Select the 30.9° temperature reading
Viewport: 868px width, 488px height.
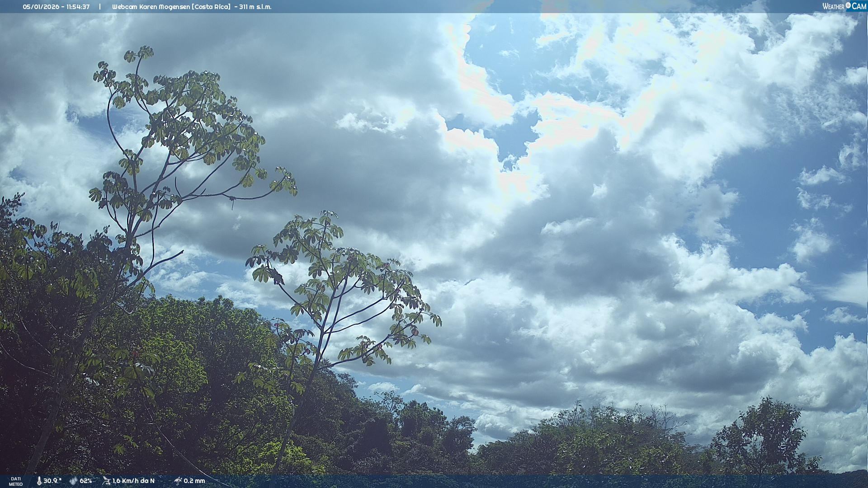pos(52,481)
